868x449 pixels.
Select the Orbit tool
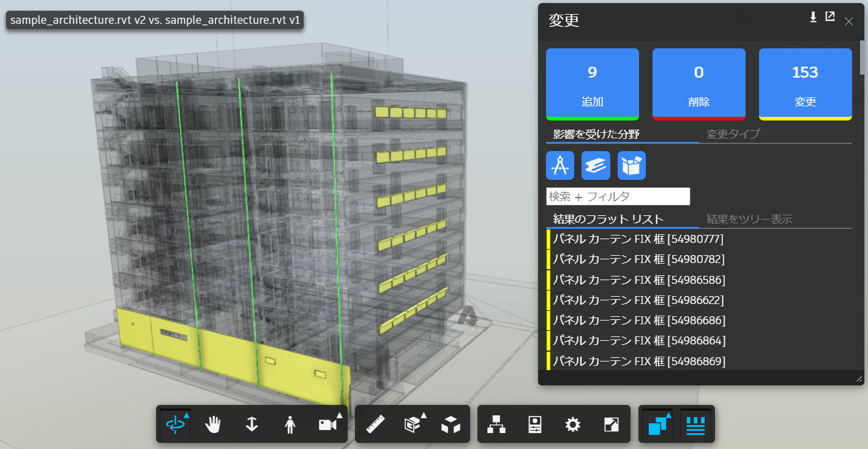pyautogui.click(x=175, y=424)
